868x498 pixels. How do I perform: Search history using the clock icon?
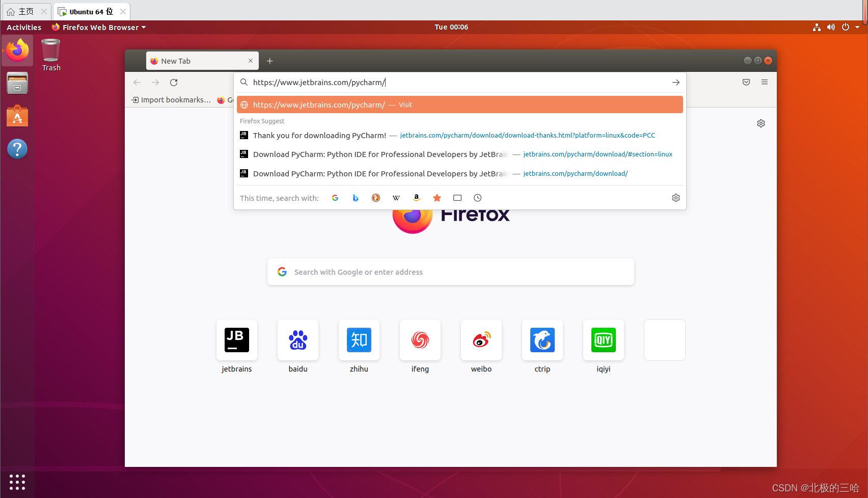[x=478, y=198]
